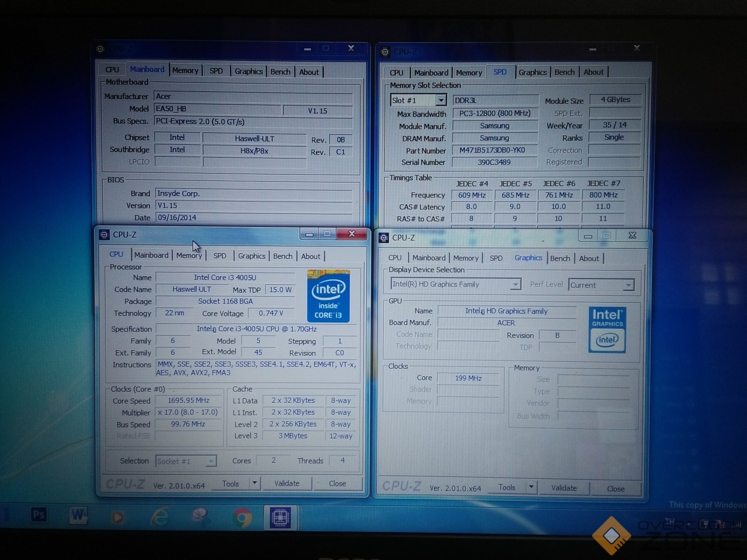Open Tools arrow menu in CPU window
Viewport: 747px width, 560px height.
[x=254, y=483]
